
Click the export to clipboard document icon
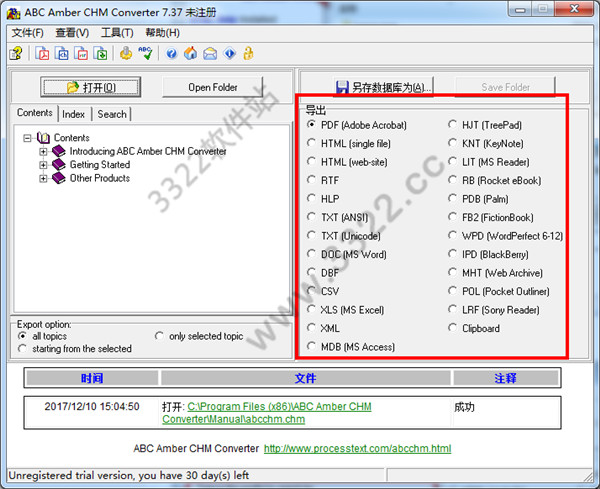click(62, 53)
